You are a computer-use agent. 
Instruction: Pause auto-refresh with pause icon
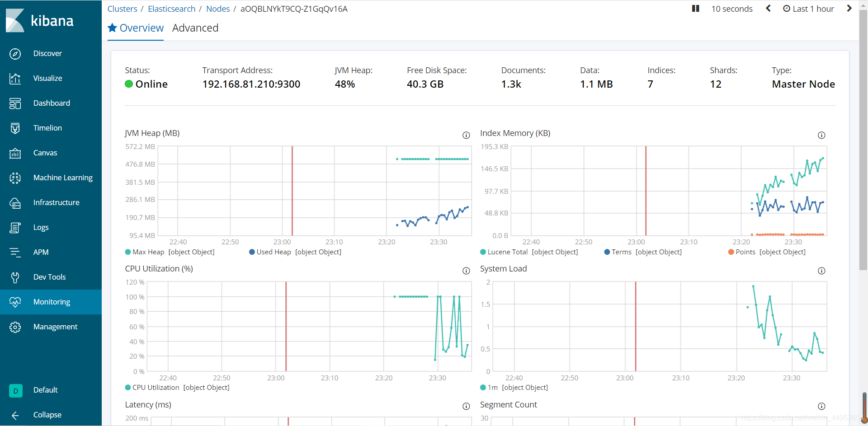point(696,9)
